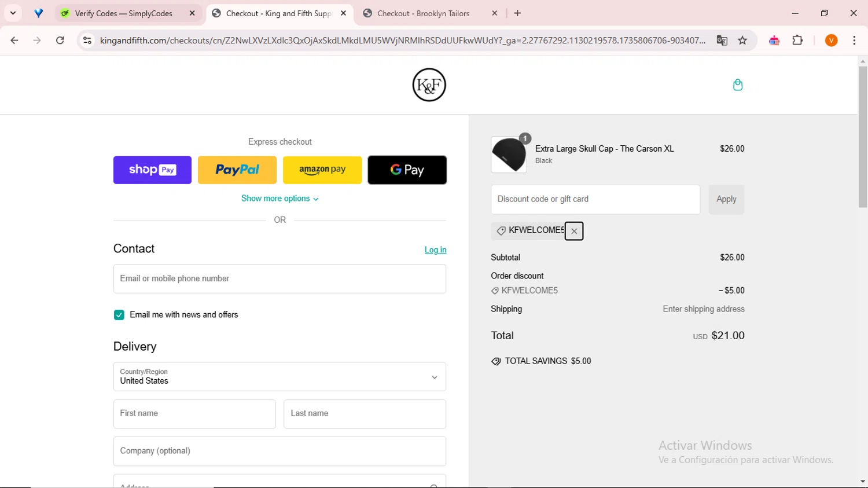
Task: View site information icon in address bar
Action: [87, 41]
